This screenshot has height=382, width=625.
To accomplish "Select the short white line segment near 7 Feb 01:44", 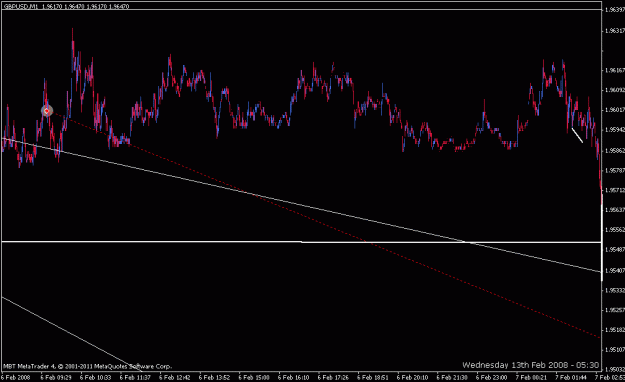I will click(577, 135).
